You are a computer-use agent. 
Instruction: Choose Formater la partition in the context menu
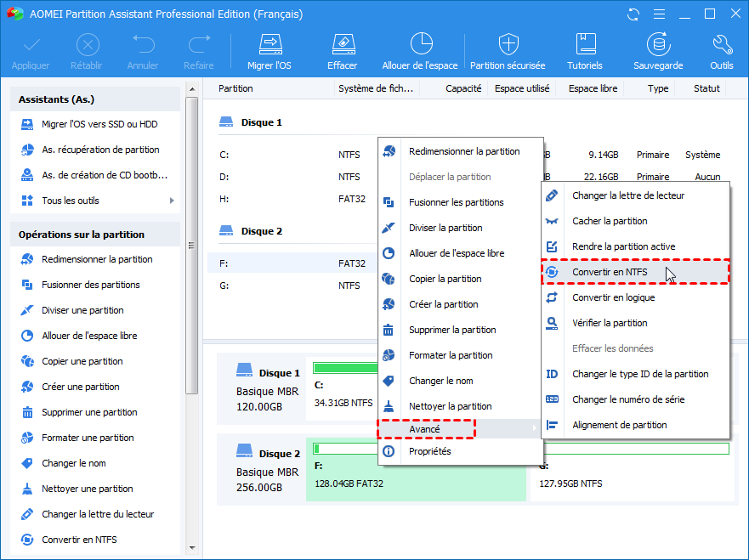(x=461, y=355)
